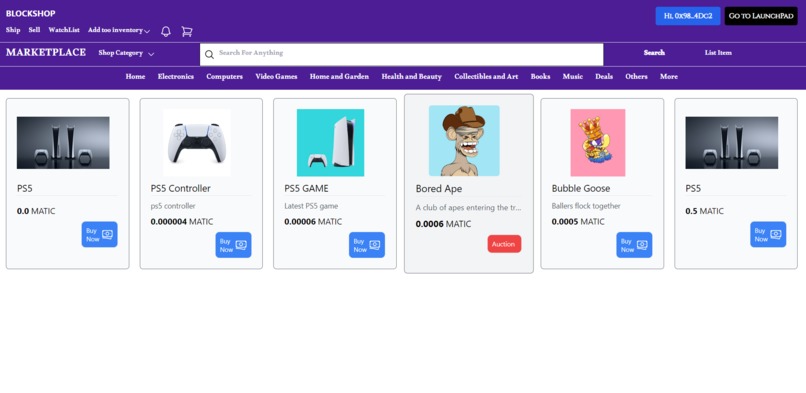The width and height of the screenshot is (806, 393).
Task: Open the Bubble Goose NFT image
Action: tap(598, 143)
